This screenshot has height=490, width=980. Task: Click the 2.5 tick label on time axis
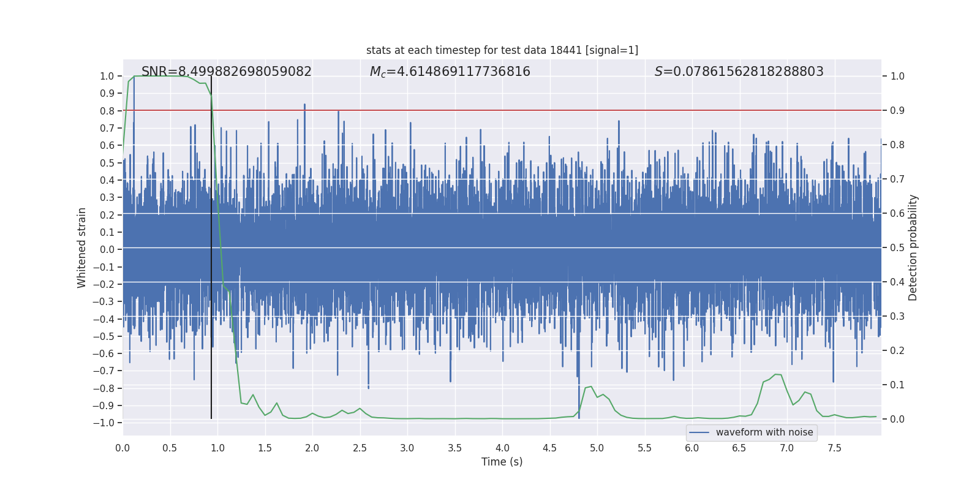click(360, 448)
